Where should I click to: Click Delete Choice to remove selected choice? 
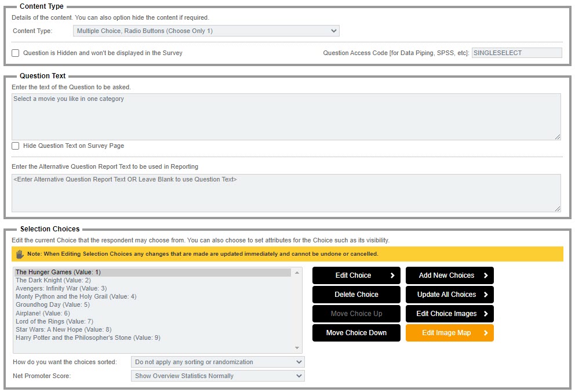point(356,294)
